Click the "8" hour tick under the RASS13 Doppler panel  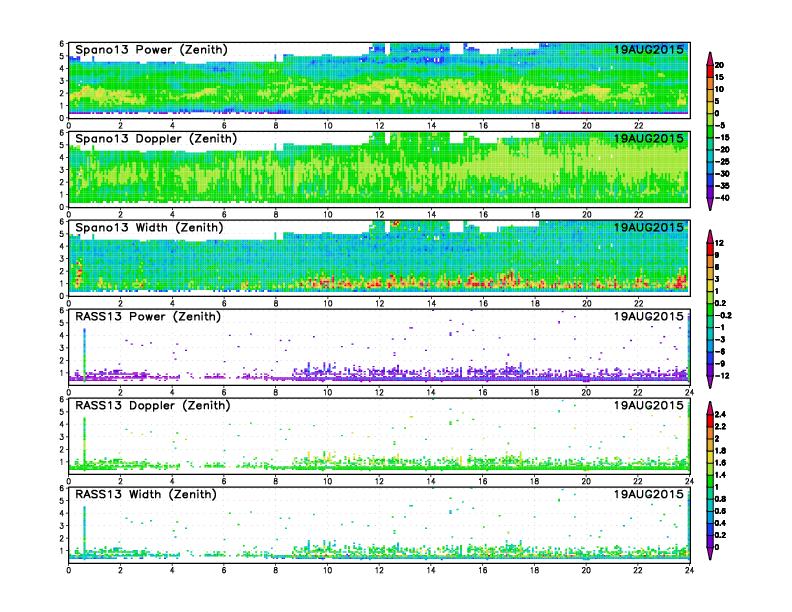coord(276,481)
